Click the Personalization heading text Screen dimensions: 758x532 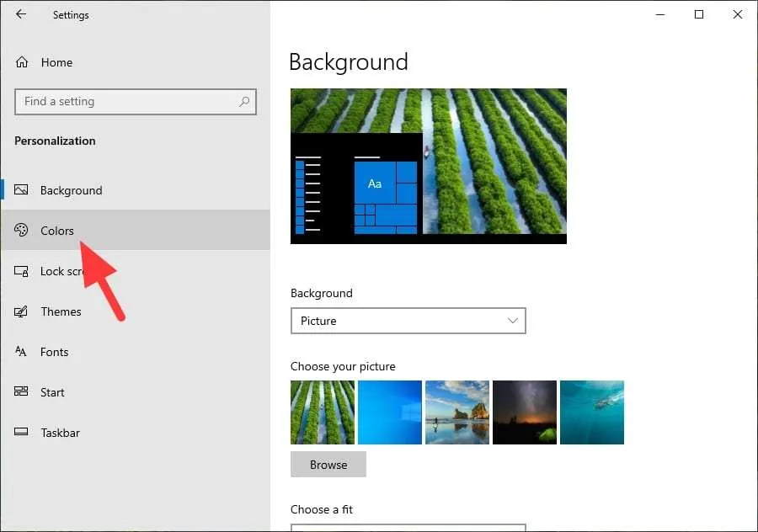[55, 141]
